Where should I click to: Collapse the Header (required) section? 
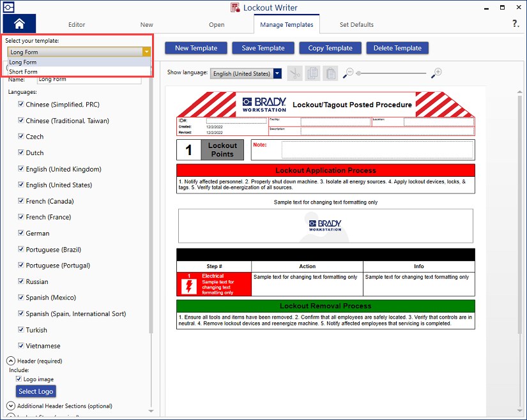[11, 361]
